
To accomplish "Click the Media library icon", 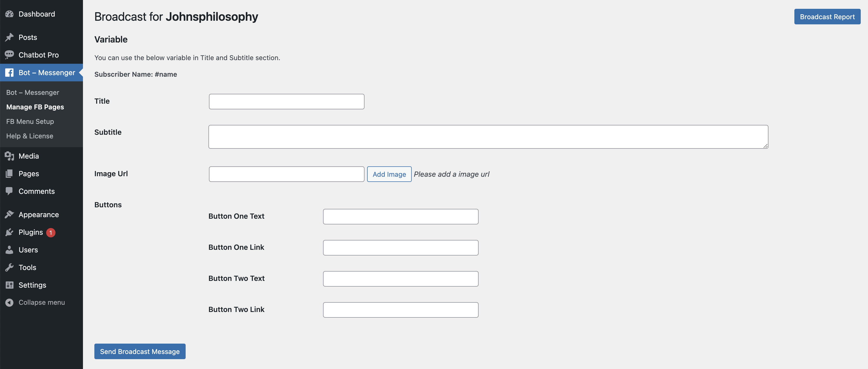I will (x=9, y=156).
